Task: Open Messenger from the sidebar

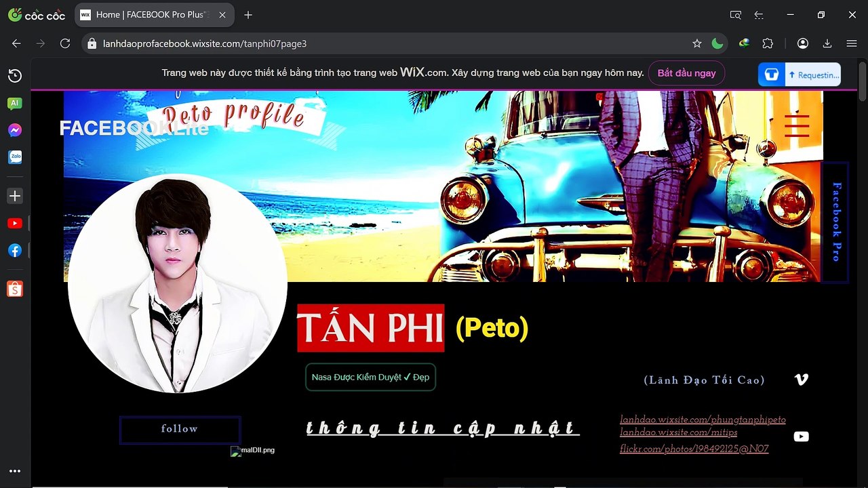Action: [x=15, y=130]
